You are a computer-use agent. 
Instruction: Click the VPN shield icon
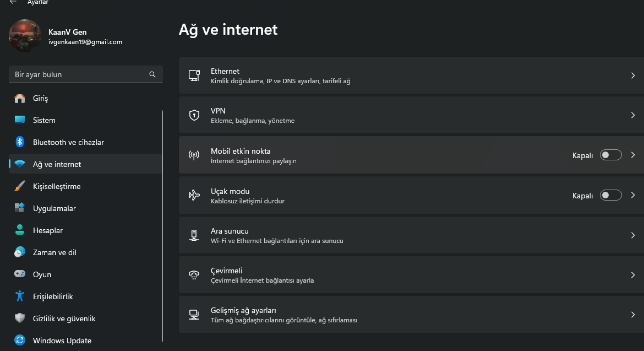(x=194, y=115)
